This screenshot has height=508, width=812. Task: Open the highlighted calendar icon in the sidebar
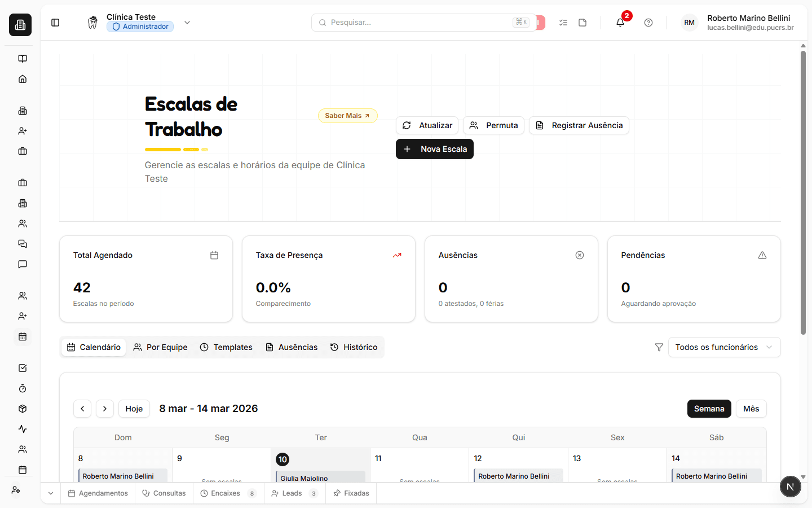tap(22, 336)
